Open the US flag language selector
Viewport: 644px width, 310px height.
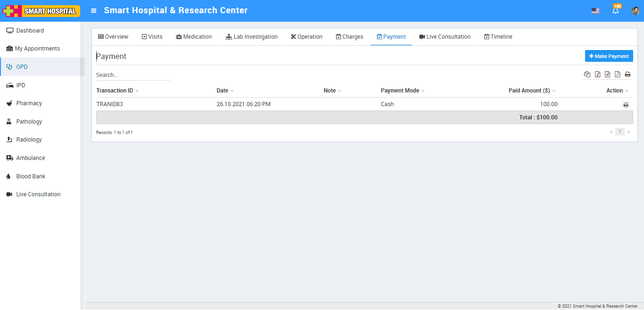pos(595,11)
